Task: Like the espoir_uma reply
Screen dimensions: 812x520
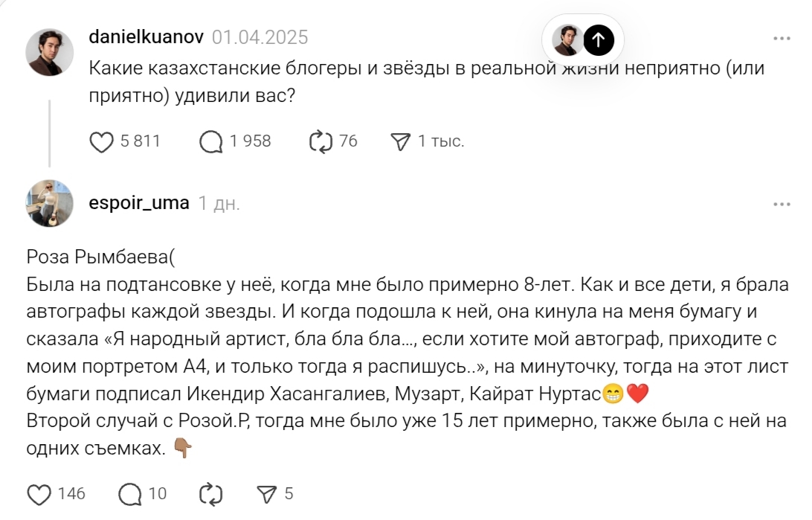Action: click(x=39, y=493)
